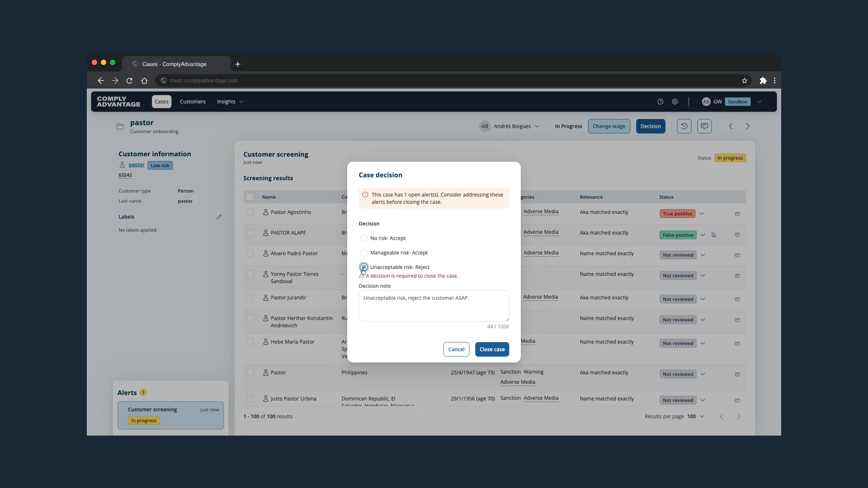The height and width of the screenshot is (488, 868).
Task: Go to previous case arrow
Action: (x=731, y=126)
